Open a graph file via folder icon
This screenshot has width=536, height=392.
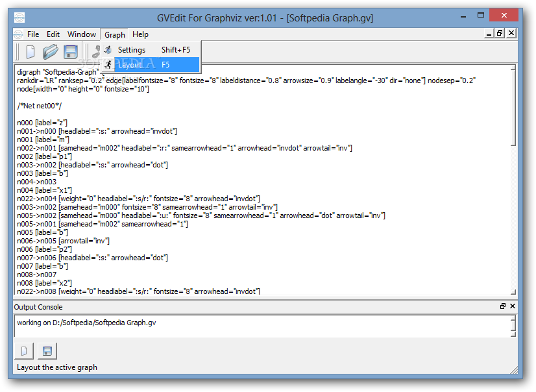coord(50,52)
